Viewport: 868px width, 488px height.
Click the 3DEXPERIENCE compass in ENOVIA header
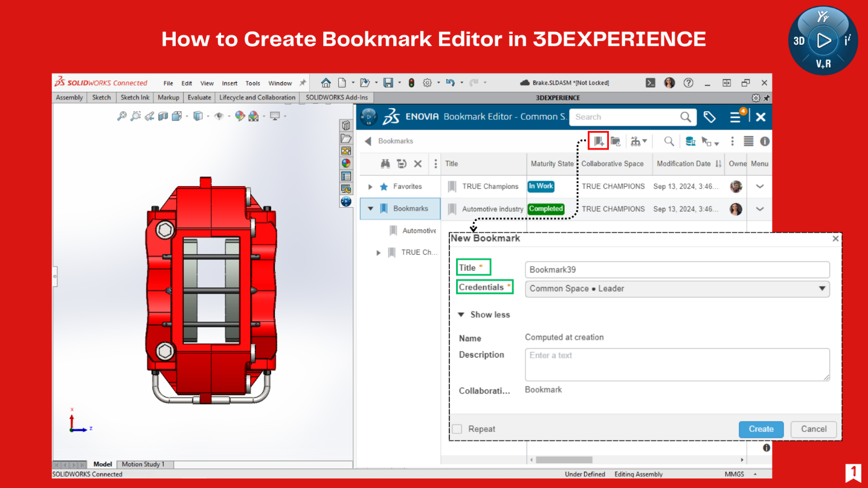[x=368, y=117]
